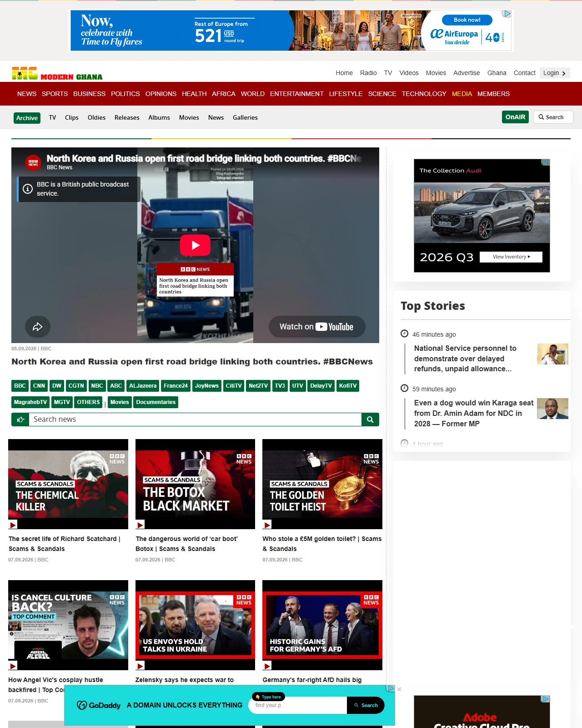Switch to the Clips tab

point(72,117)
